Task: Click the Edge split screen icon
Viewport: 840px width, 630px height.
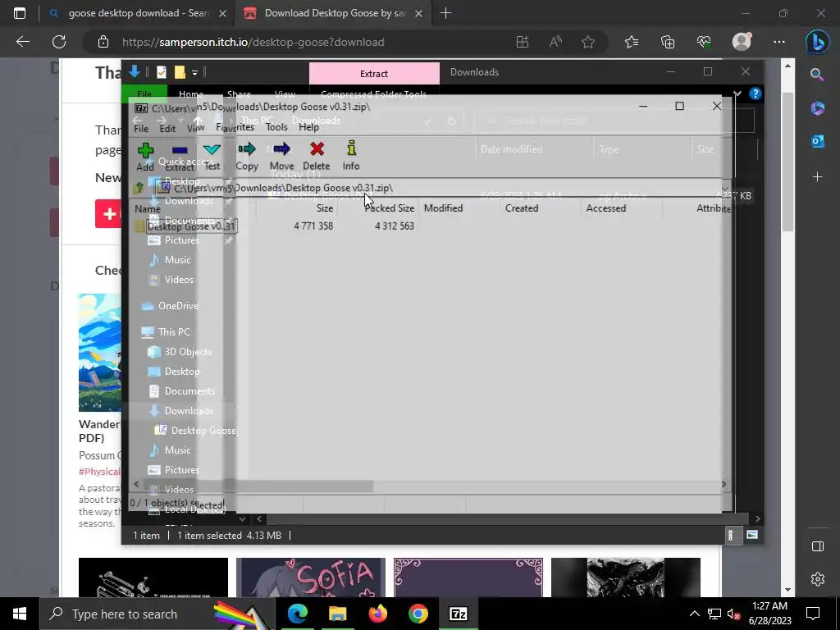Action: [523, 42]
